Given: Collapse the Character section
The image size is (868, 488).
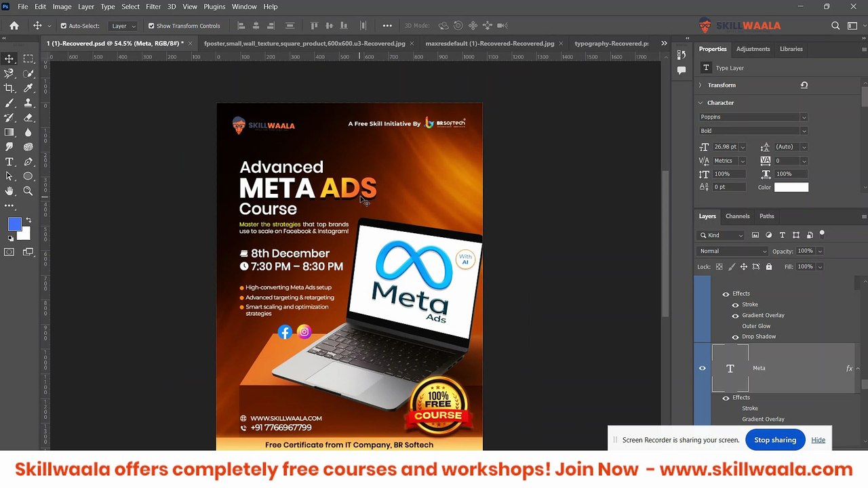Looking at the screenshot, I should (x=701, y=103).
